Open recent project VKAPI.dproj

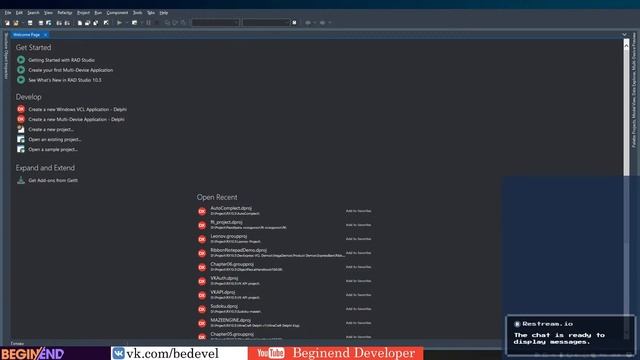222,292
